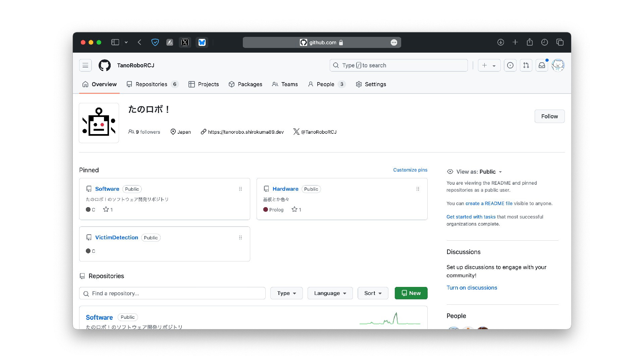Open the tanorobo.shirokuma89.dev website link

pyautogui.click(x=246, y=132)
